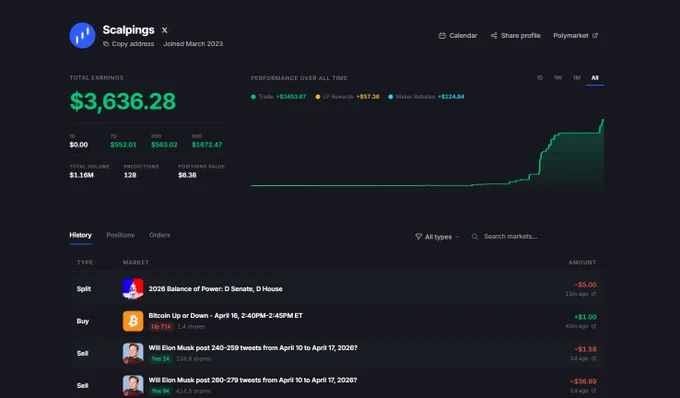This screenshot has height=398, width=680.
Task: Click the filter funnel icon
Action: pos(418,237)
